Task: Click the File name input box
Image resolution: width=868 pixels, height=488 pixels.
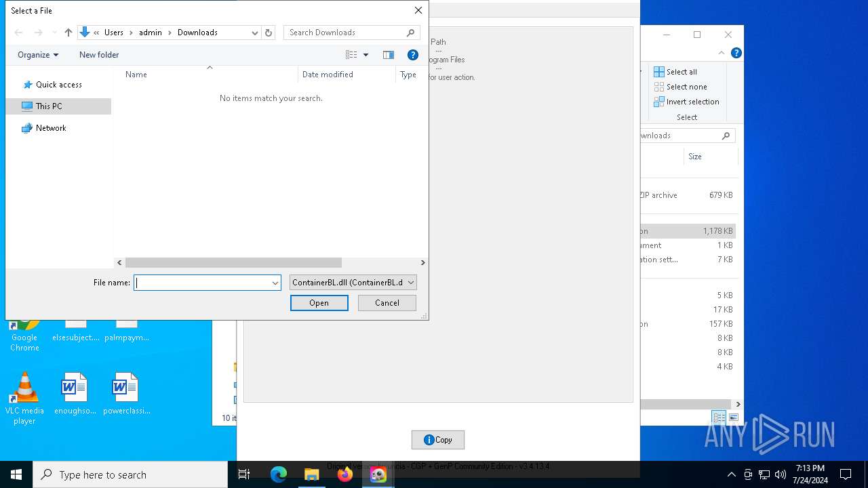Action: tap(202, 283)
